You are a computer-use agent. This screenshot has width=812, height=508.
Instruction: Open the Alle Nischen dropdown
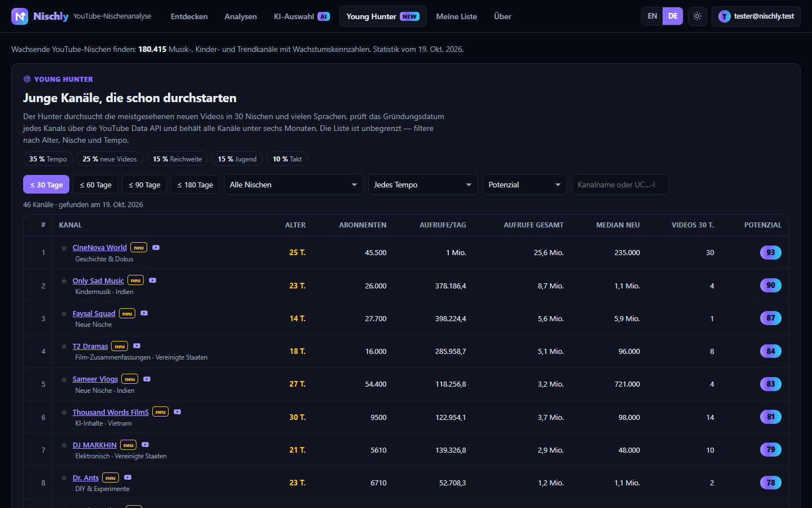(x=294, y=185)
